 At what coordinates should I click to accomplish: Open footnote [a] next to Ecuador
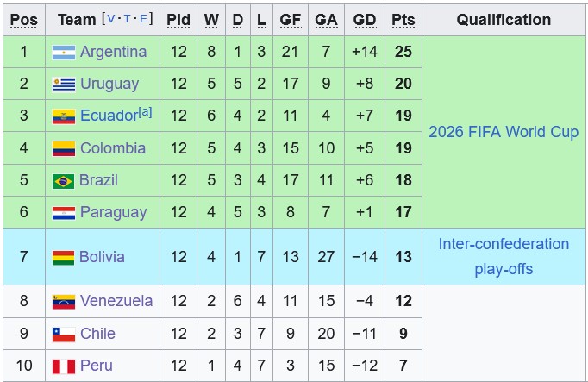pyautogui.click(x=145, y=112)
